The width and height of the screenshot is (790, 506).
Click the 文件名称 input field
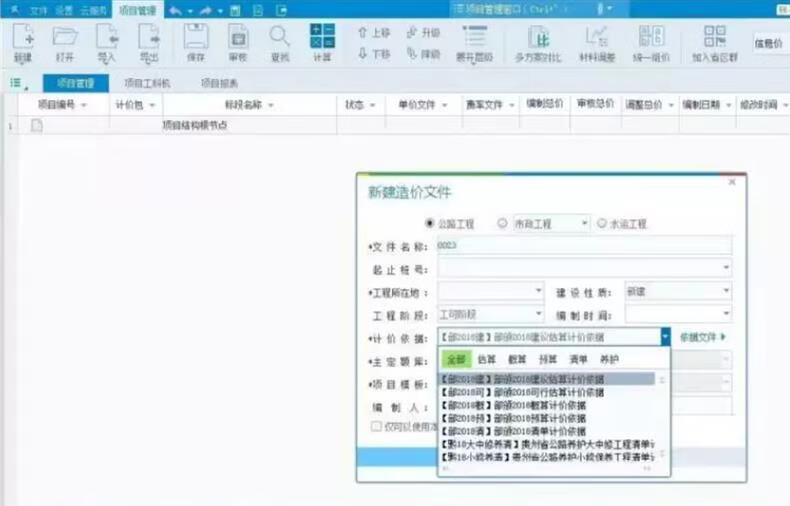coord(584,245)
